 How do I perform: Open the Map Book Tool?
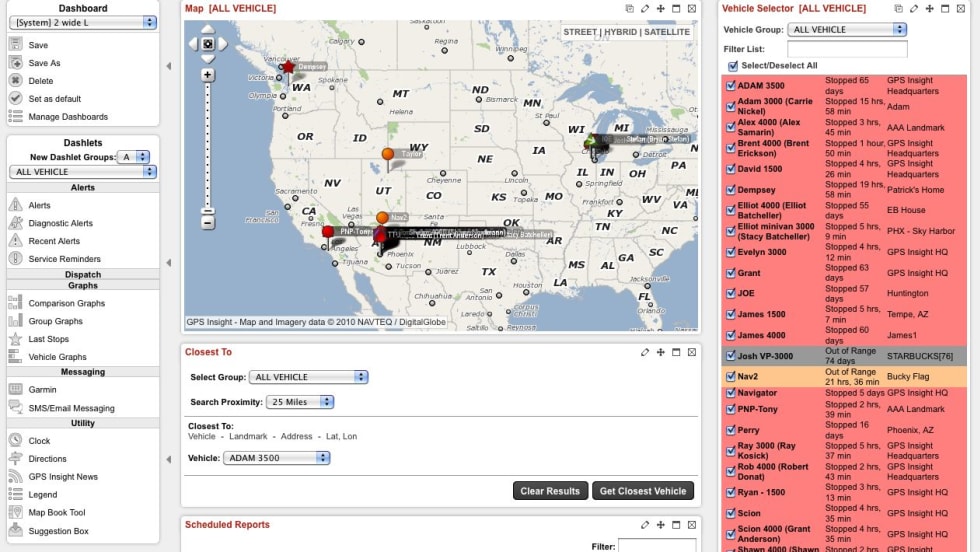point(16,513)
